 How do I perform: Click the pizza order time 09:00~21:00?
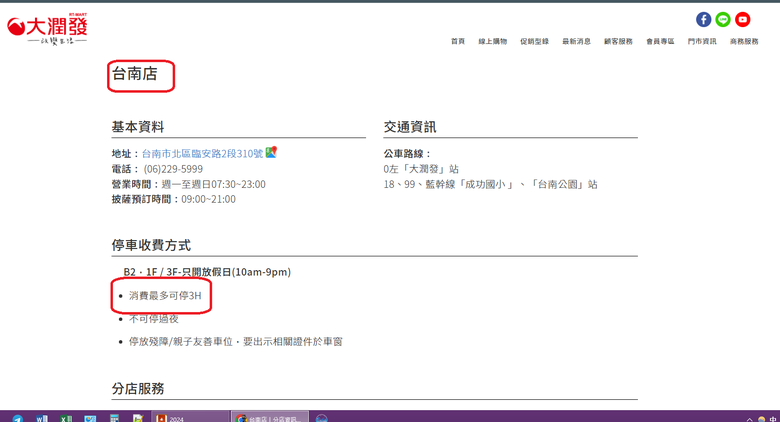tap(208, 200)
